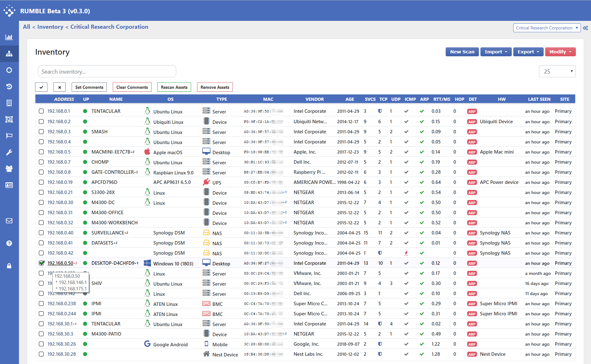Open the dashboard chart icon in sidebar
Viewport: 591px width, 364px height.
coord(9,37)
